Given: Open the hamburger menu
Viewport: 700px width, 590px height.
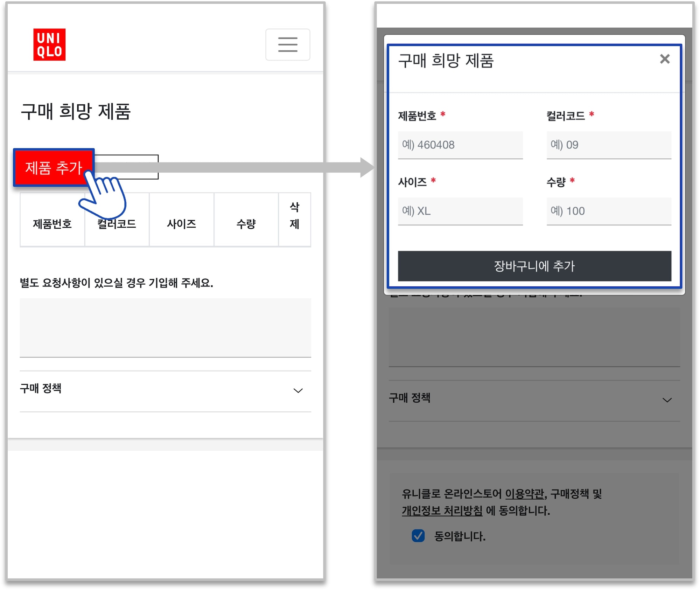Looking at the screenshot, I should tap(288, 44).
